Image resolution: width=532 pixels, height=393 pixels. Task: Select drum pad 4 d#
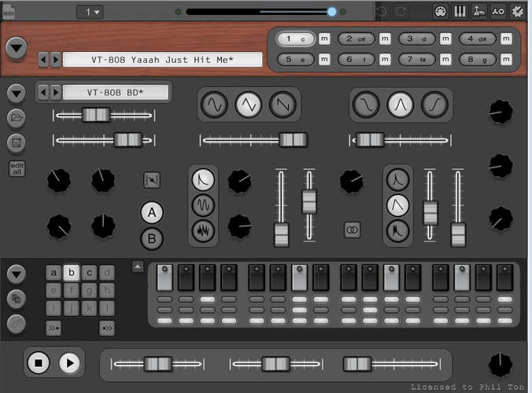[478, 39]
